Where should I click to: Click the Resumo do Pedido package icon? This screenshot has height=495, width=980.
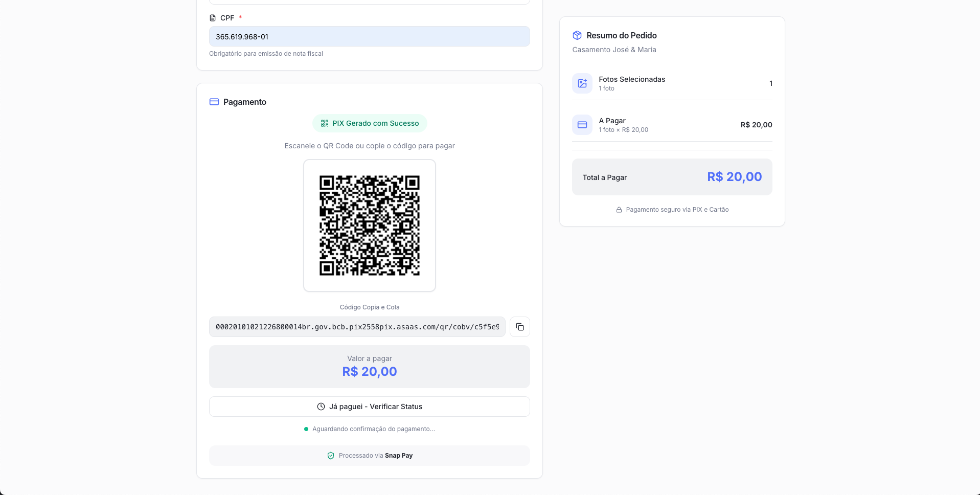tap(577, 35)
